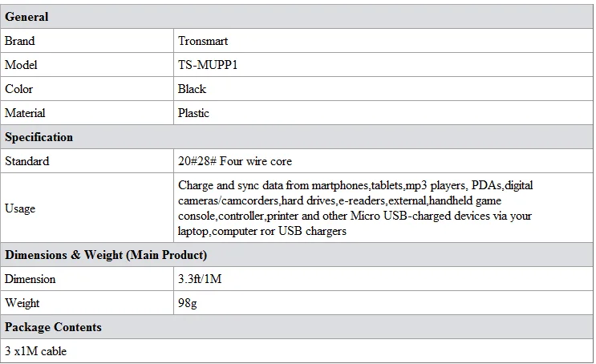
Task: Select the Standard row label
Action: [26, 161]
